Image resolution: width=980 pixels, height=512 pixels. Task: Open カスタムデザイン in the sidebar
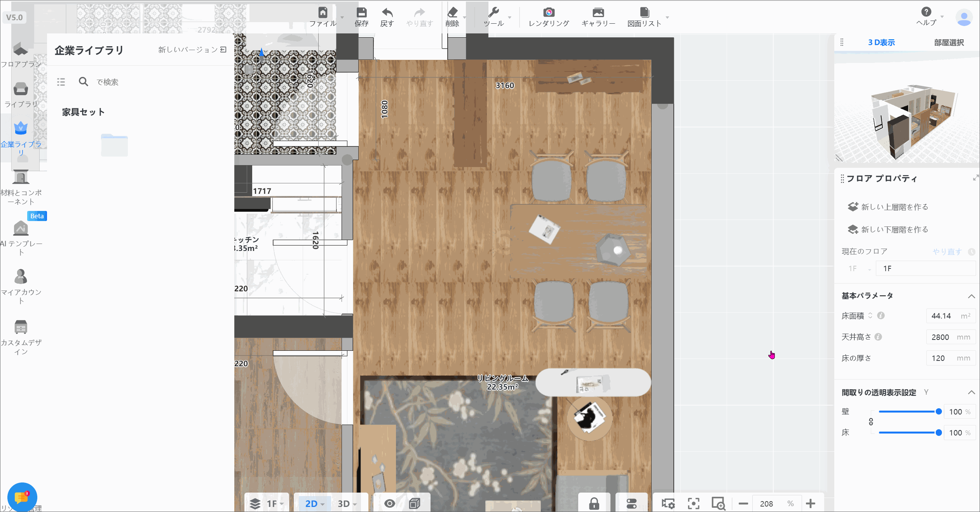pos(21,337)
